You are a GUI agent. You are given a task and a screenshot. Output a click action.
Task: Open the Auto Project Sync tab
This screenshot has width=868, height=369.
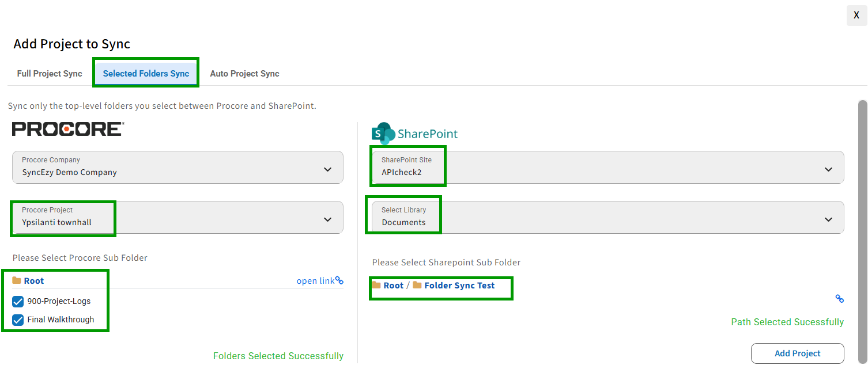point(244,74)
